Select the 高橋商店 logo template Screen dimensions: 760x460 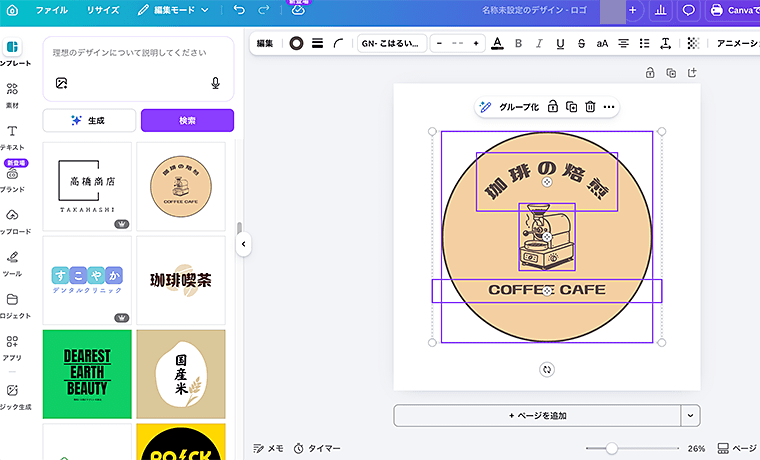tap(87, 187)
